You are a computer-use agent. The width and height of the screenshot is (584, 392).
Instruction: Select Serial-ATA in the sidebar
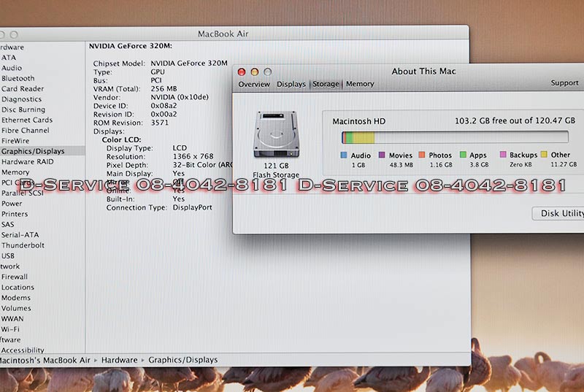coord(20,235)
